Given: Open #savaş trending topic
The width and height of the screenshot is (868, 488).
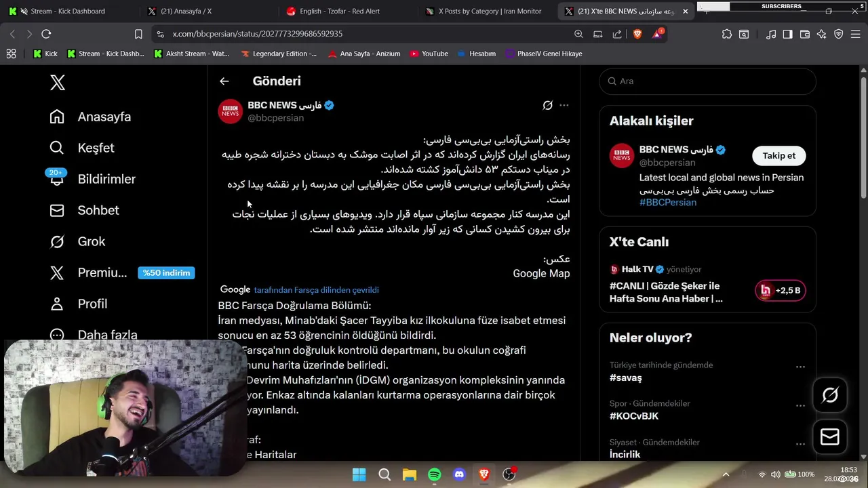Looking at the screenshot, I should [625, 378].
